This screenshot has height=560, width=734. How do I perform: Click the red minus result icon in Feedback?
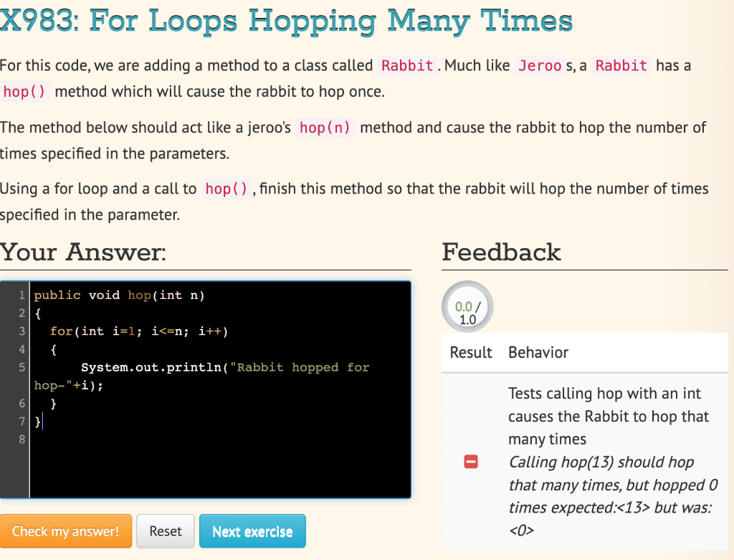[x=471, y=462]
